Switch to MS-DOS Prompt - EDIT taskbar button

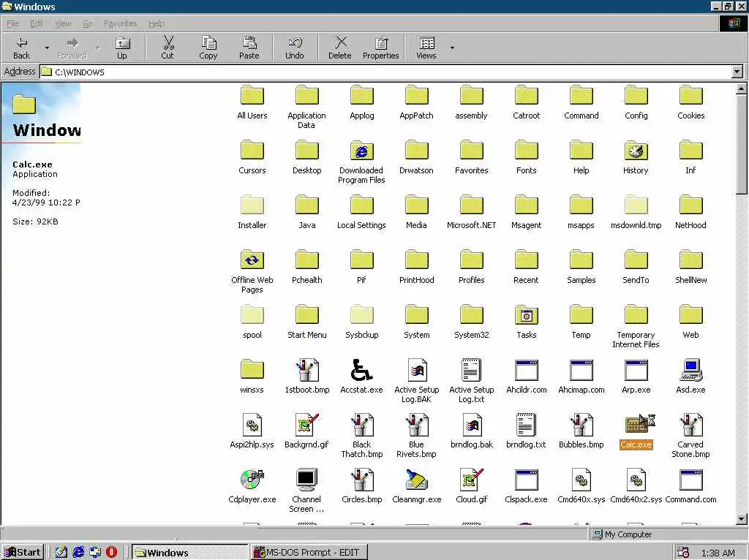[309, 553]
